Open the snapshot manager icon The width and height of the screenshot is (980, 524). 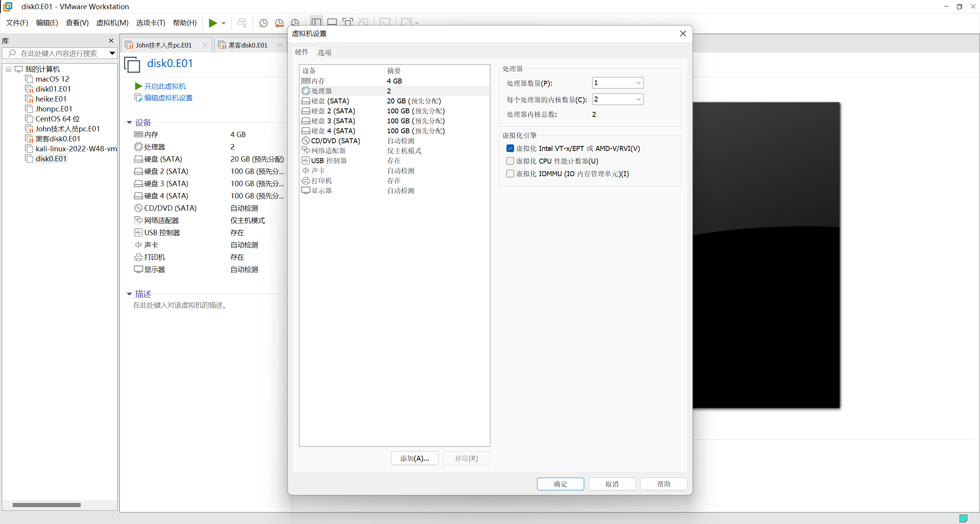295,23
